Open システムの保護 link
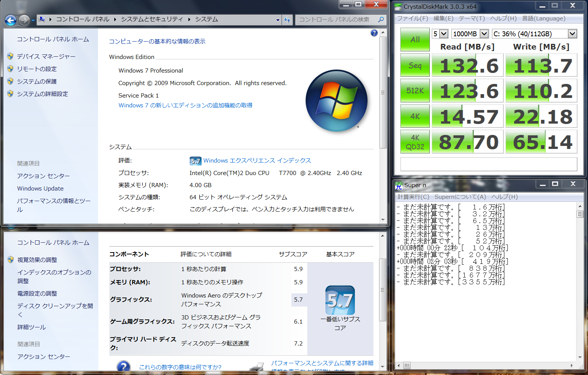This screenshot has width=588, height=375. pyautogui.click(x=37, y=81)
